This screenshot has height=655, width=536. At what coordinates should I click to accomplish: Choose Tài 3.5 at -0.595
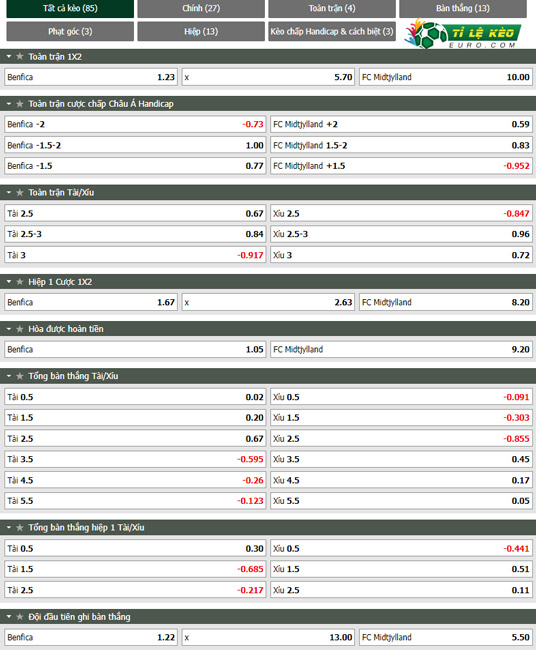(x=135, y=459)
